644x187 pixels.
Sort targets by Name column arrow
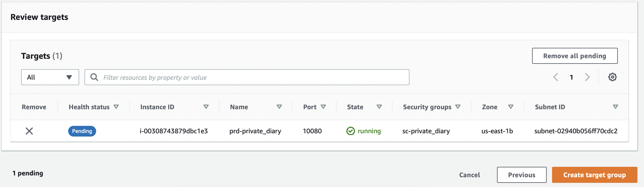coord(279,107)
